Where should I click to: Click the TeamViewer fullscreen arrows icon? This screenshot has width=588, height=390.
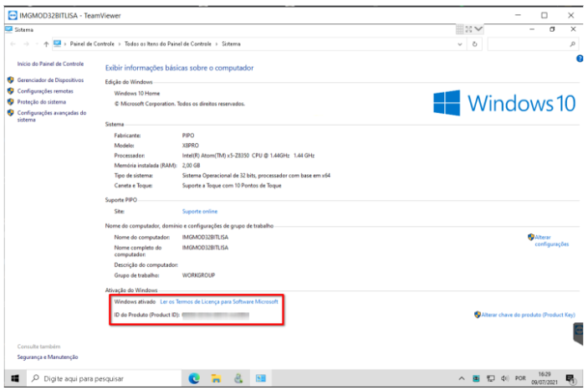coord(468,29)
